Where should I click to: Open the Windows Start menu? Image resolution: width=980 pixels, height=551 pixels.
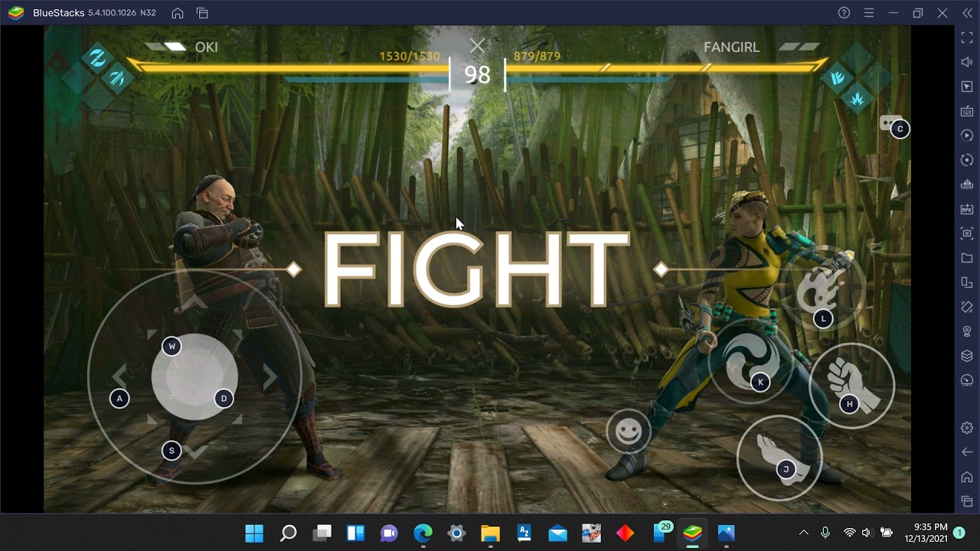(x=254, y=533)
